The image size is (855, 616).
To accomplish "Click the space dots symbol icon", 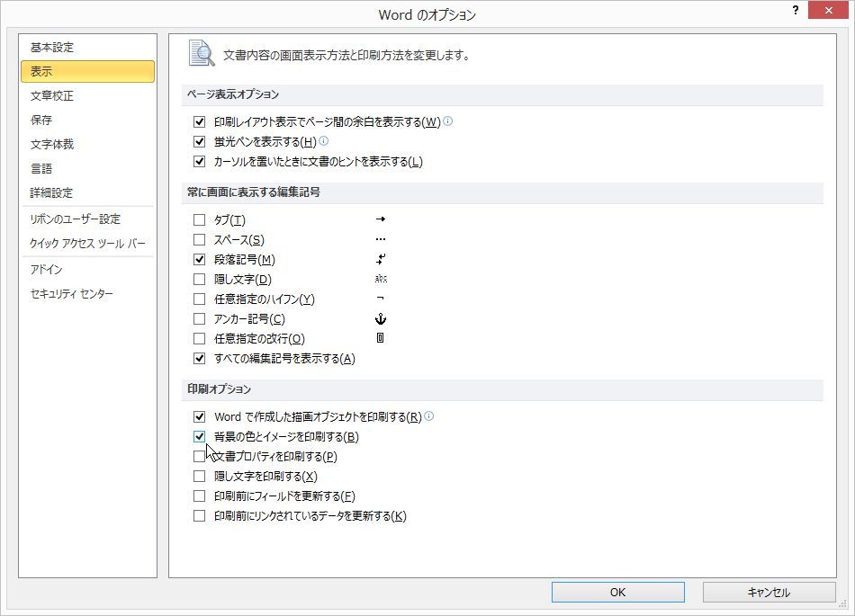I will click(381, 239).
